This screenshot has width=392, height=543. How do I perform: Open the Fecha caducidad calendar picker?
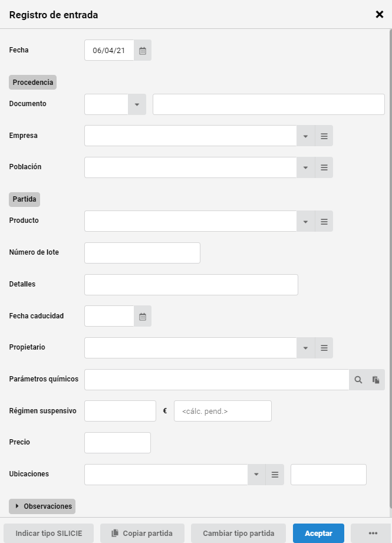[143, 316]
